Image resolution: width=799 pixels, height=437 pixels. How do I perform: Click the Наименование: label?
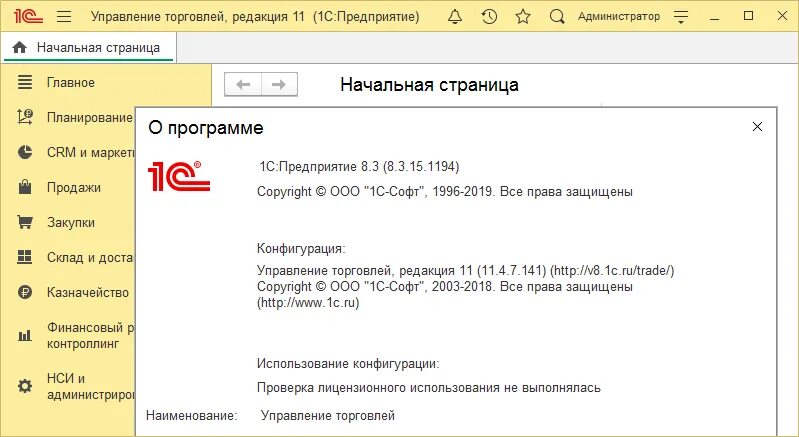pyautogui.click(x=192, y=416)
